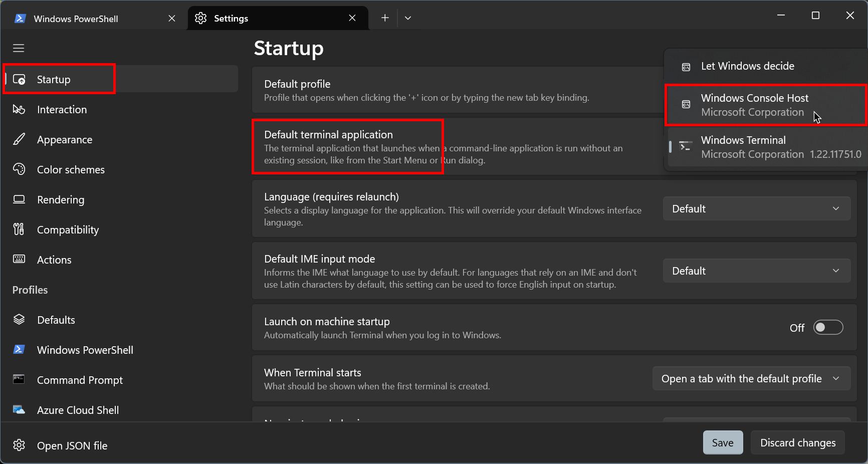The height and width of the screenshot is (464, 868).
Task: Choose Windows Console Host option
Action: tap(766, 105)
